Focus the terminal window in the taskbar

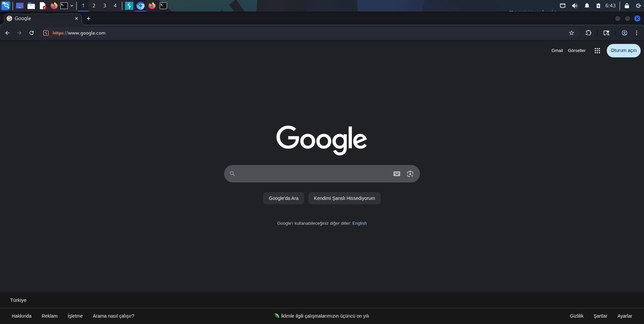coord(163,6)
